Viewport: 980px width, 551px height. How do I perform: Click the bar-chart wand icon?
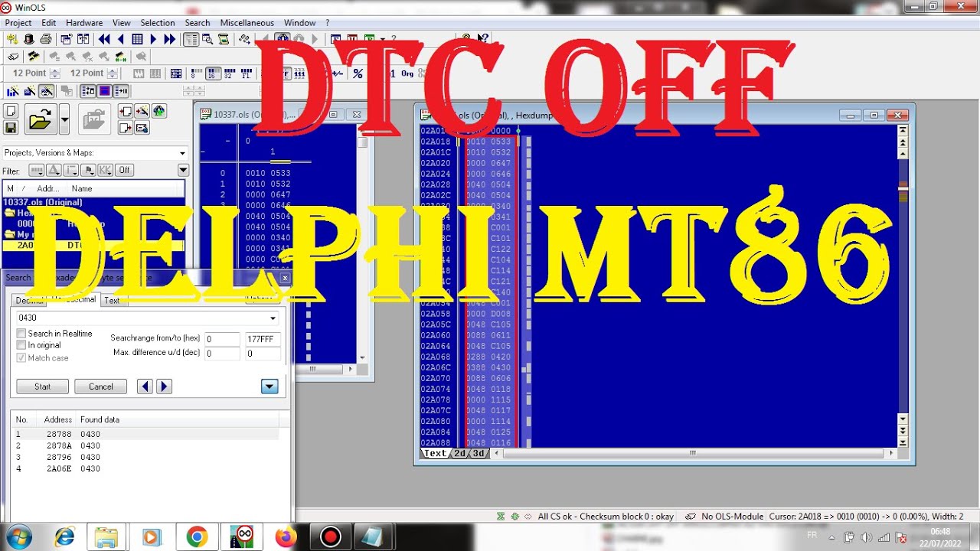pyautogui.click(x=12, y=91)
